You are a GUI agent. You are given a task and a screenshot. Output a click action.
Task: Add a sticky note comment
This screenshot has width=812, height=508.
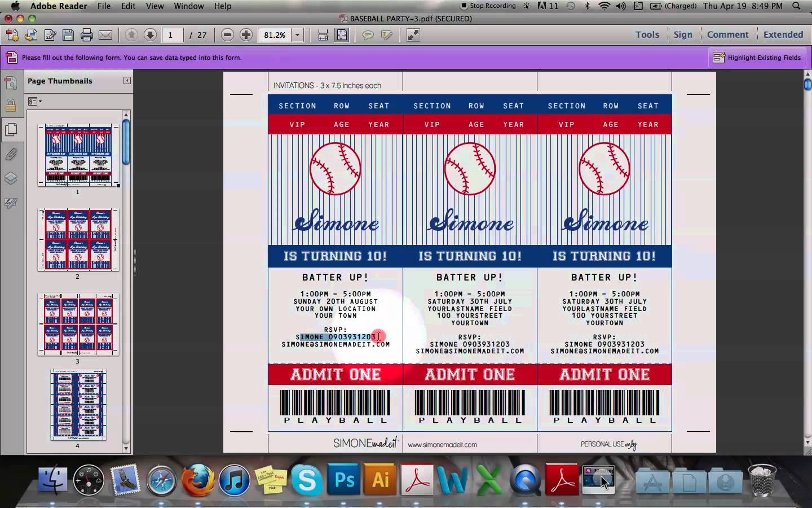coord(368,35)
